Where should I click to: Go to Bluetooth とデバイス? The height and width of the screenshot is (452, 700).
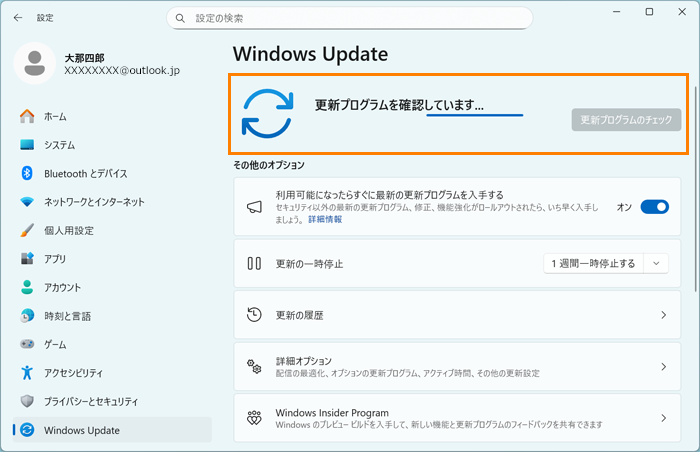[112, 174]
